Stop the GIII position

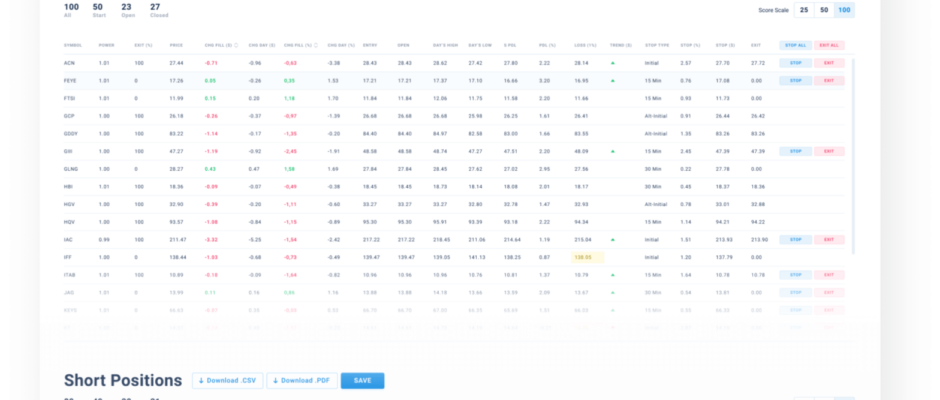point(796,151)
